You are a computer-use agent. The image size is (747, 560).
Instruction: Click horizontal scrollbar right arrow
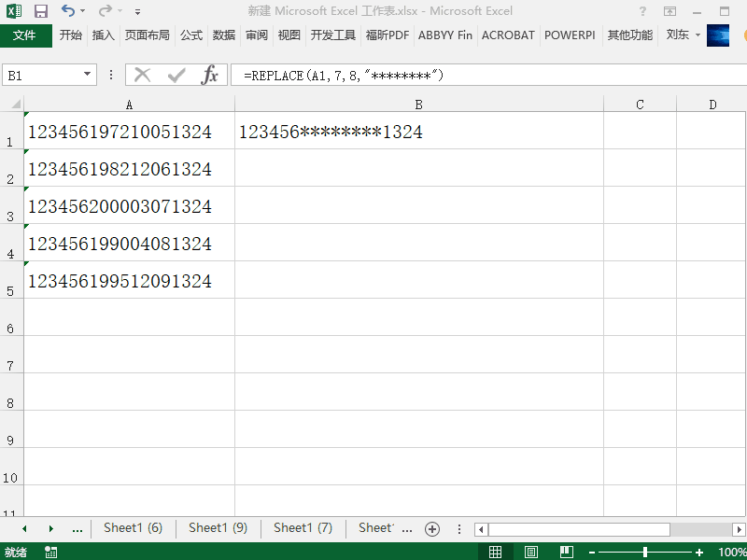point(739,529)
